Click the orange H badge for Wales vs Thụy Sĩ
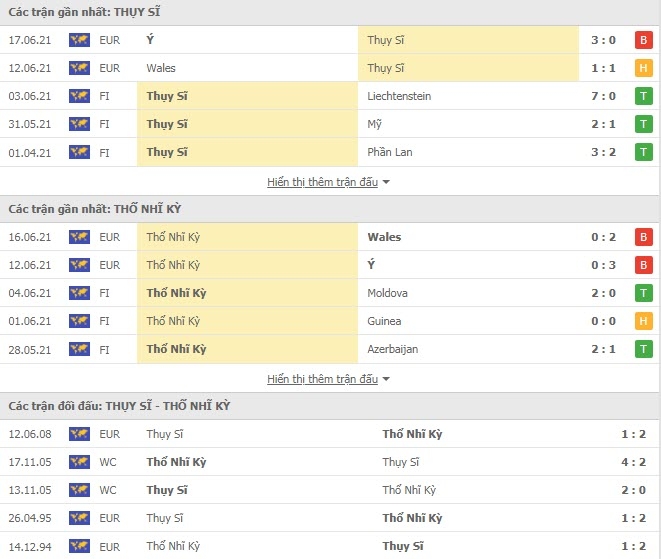Viewport: 661px width, 559px height. (x=643, y=68)
